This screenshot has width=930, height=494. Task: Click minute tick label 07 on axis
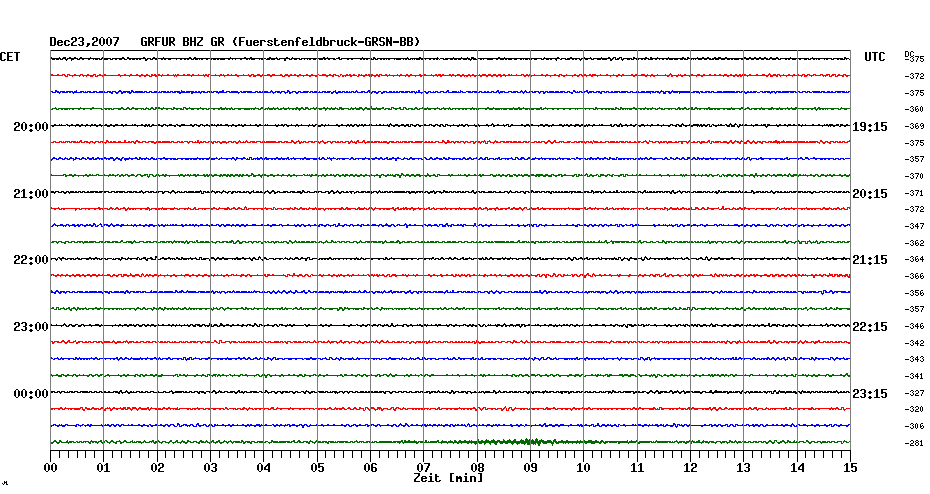point(423,467)
